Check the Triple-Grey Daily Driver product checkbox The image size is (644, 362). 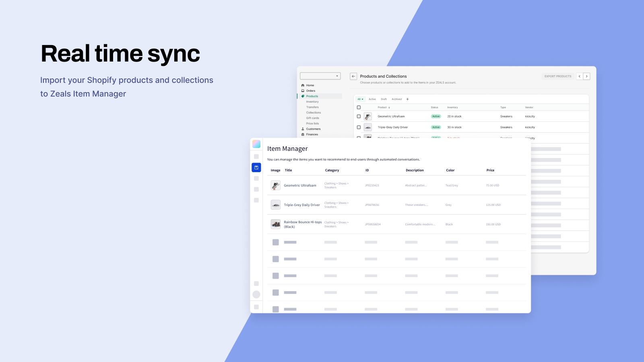coord(359,127)
